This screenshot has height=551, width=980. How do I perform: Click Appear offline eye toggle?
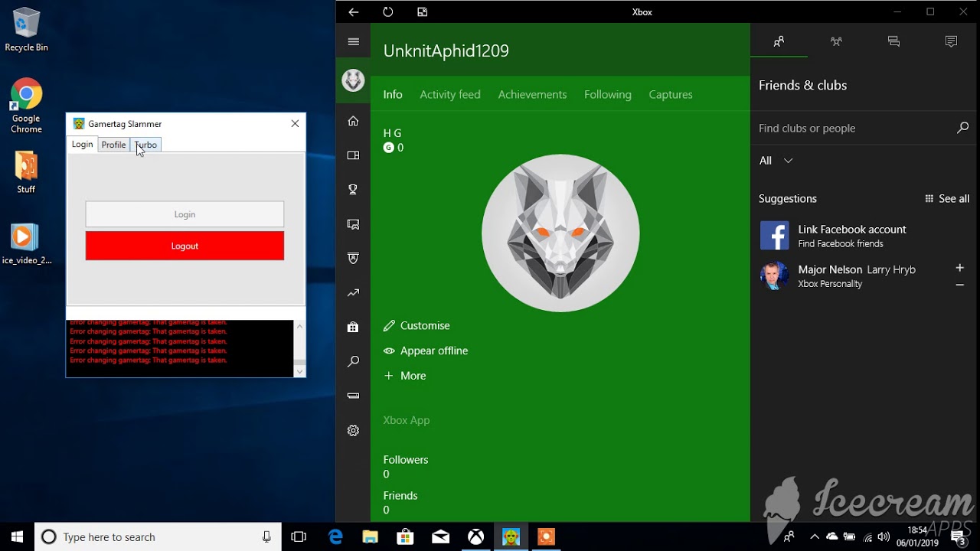tap(426, 350)
